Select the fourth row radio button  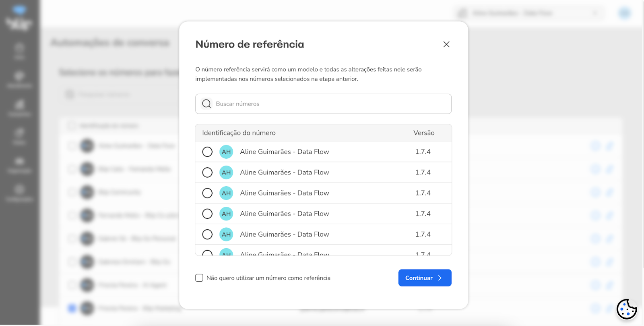(207, 214)
